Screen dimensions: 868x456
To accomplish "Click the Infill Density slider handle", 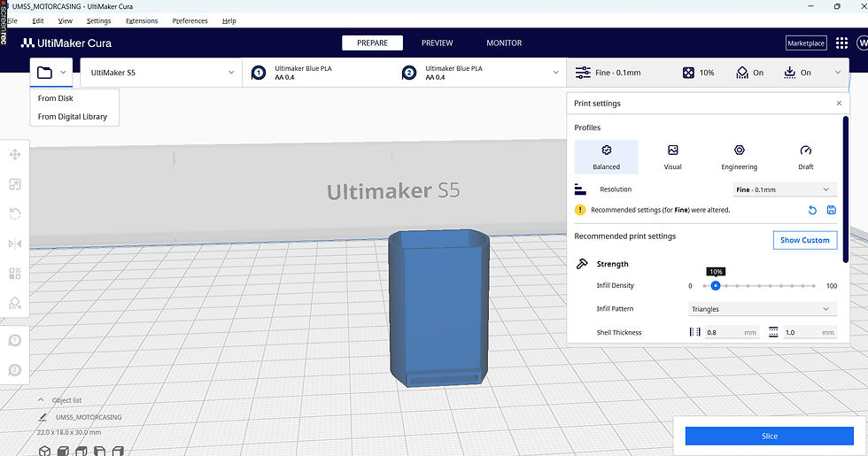I will pyautogui.click(x=716, y=285).
